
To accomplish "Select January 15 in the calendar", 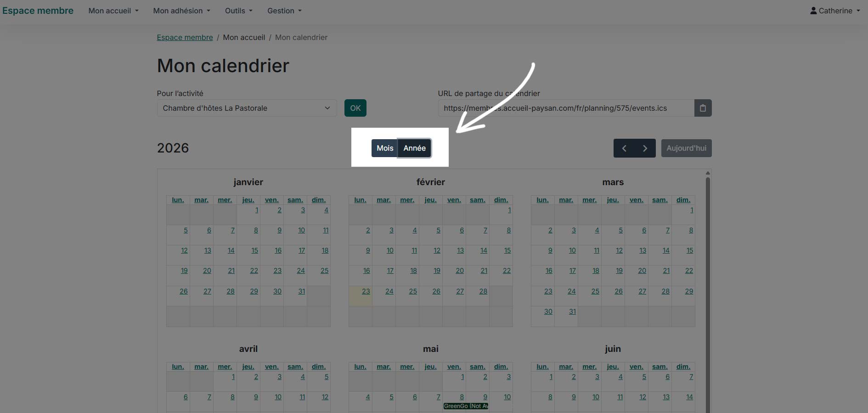I will [x=254, y=250].
